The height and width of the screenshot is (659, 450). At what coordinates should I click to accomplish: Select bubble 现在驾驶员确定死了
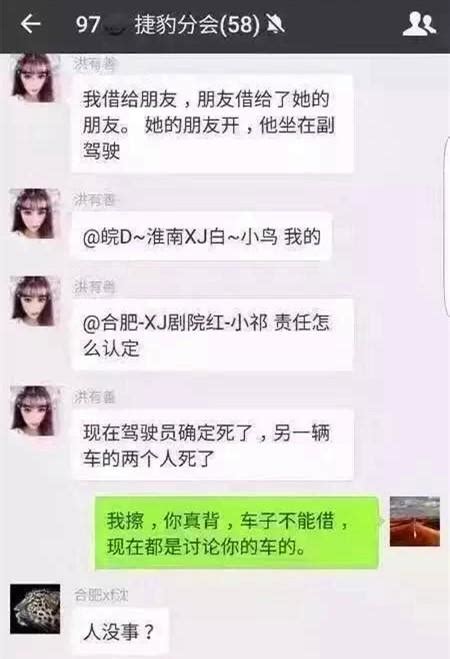212,445
